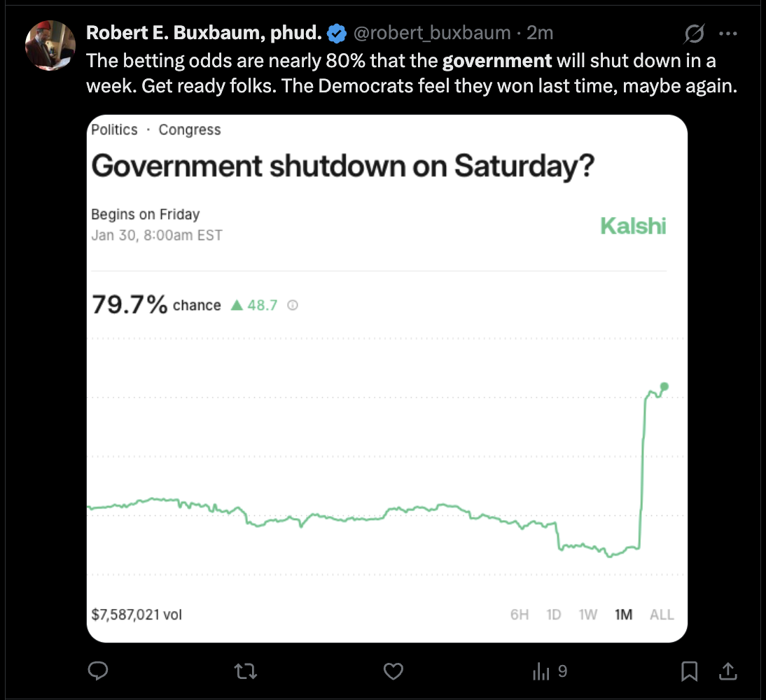Switch chart to 1W range
Viewport: 766px width, 700px height.
click(x=588, y=615)
